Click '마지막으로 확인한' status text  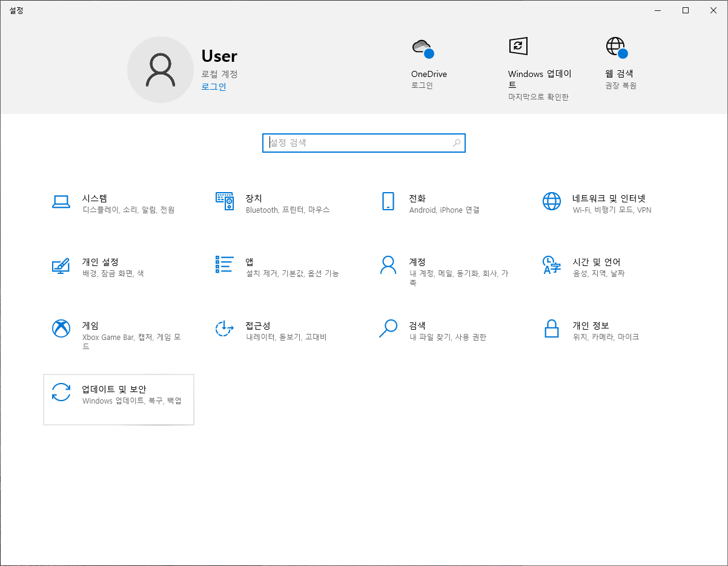click(x=538, y=97)
